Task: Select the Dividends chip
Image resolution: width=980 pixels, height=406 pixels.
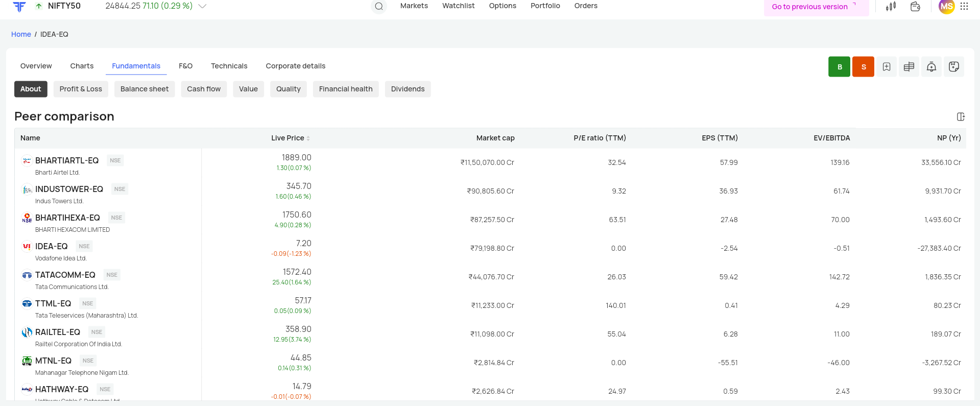Action: coord(408,89)
